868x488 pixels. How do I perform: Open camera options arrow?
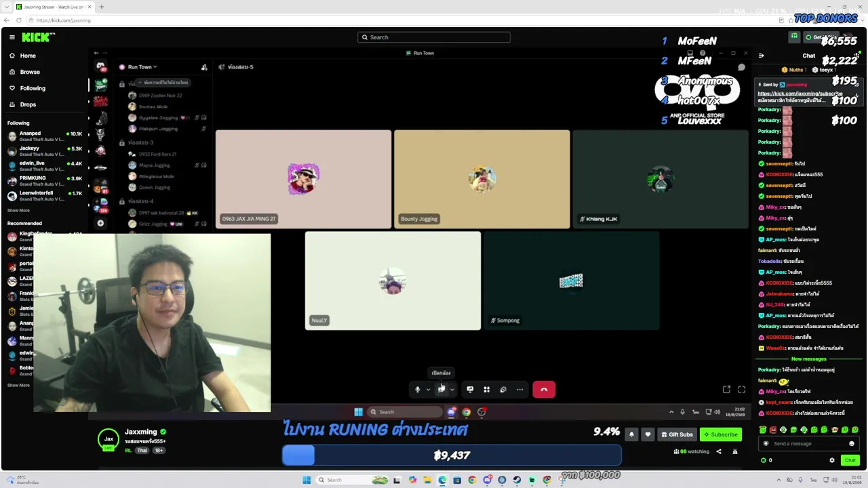[x=452, y=390]
